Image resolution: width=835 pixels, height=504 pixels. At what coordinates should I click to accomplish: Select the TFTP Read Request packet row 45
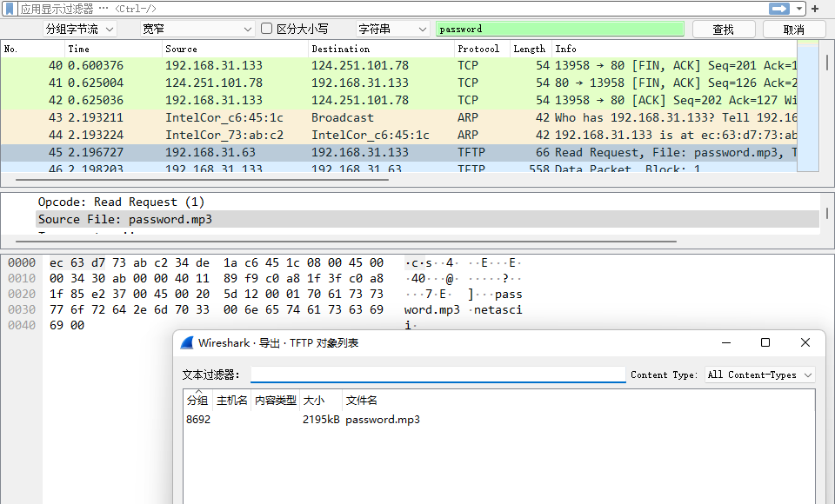click(348, 151)
